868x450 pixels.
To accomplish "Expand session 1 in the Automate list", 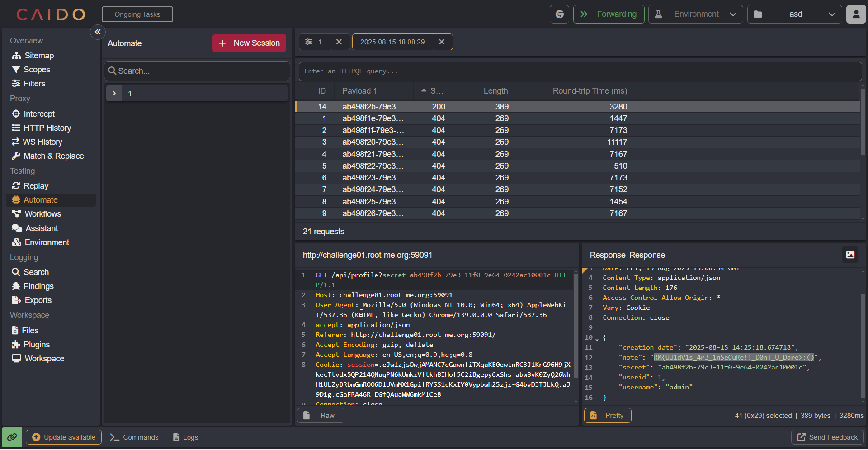I will tap(114, 94).
